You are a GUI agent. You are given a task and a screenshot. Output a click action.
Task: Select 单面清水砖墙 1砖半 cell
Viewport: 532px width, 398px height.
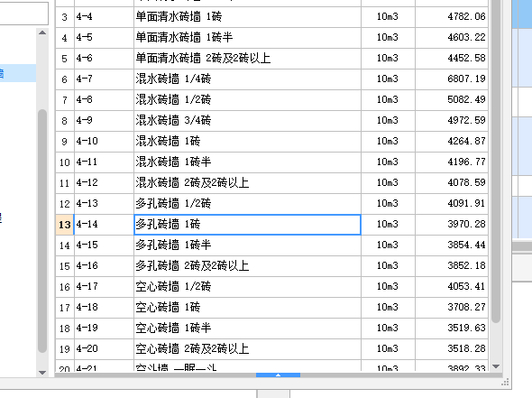point(247,37)
